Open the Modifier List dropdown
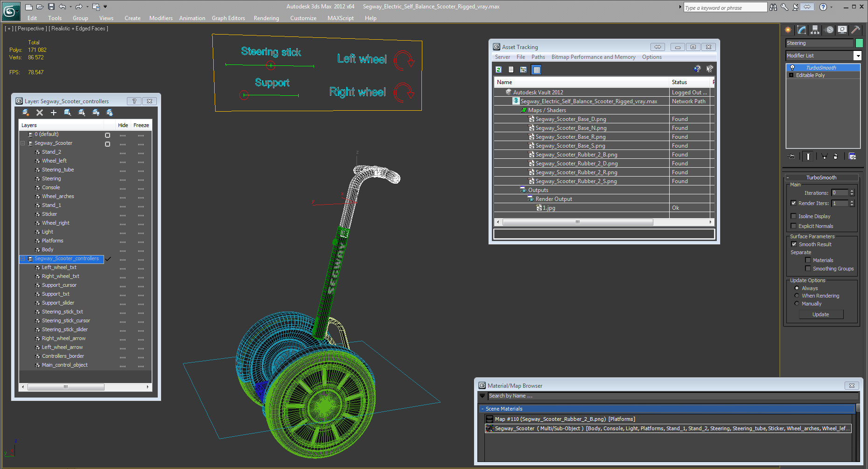The image size is (868, 469). pos(857,56)
